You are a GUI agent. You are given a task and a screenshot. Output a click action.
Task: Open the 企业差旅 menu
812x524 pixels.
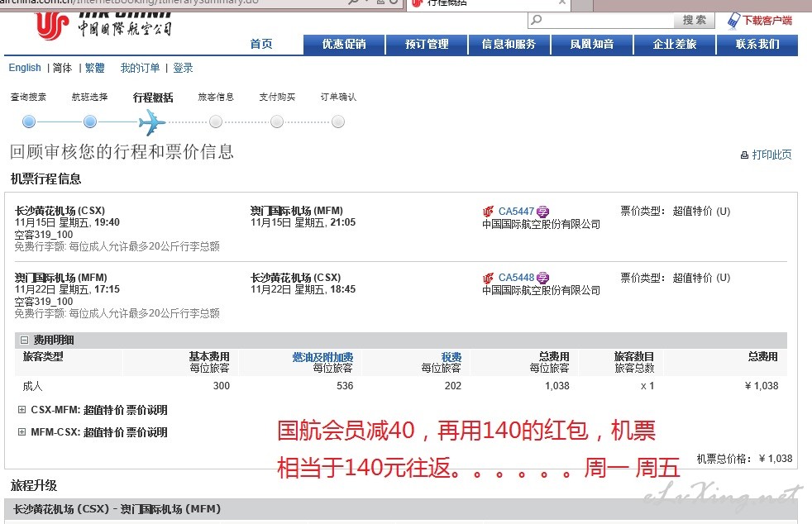tap(675, 45)
